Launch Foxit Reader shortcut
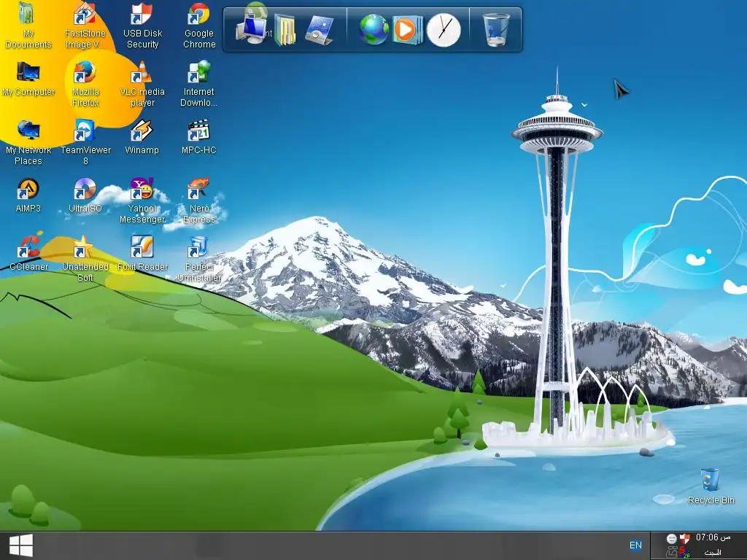The width and height of the screenshot is (747, 560). [x=142, y=253]
